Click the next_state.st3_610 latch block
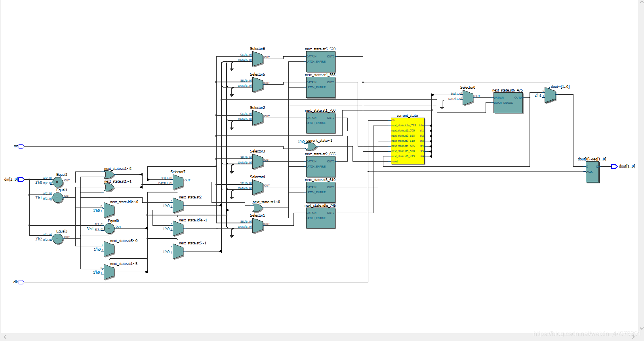The image size is (644, 341). click(x=321, y=192)
